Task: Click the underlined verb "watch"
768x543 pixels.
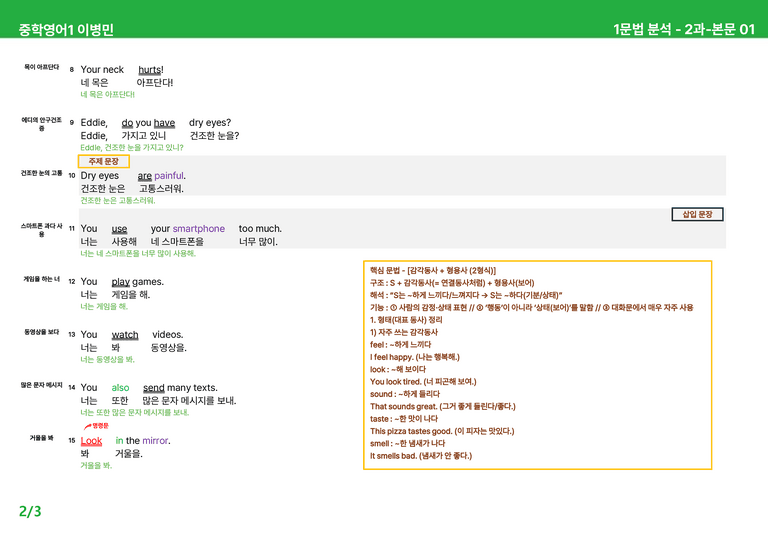Action: click(125, 334)
